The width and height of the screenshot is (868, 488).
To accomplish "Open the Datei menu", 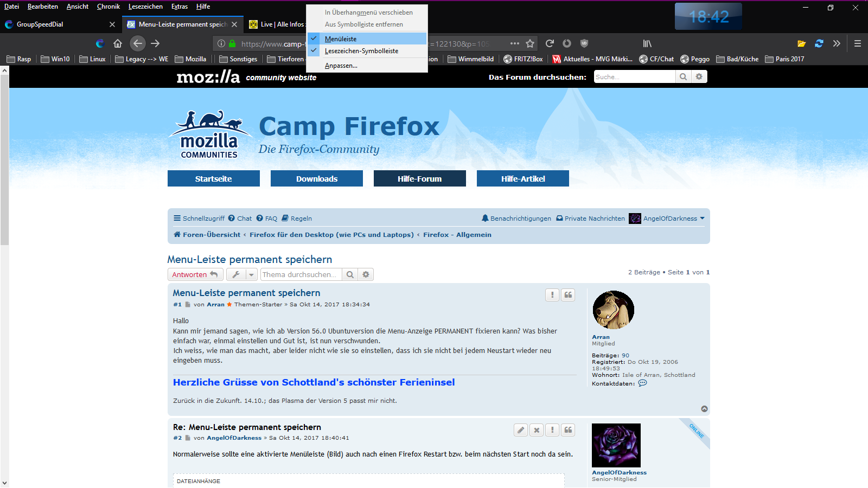I will pos(11,7).
